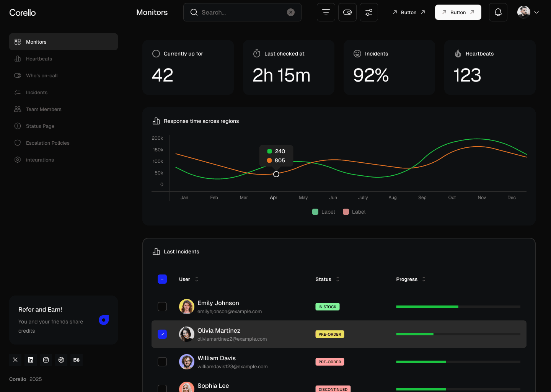
Task: Click the Refer and Earn! card title
Action: coord(40,309)
